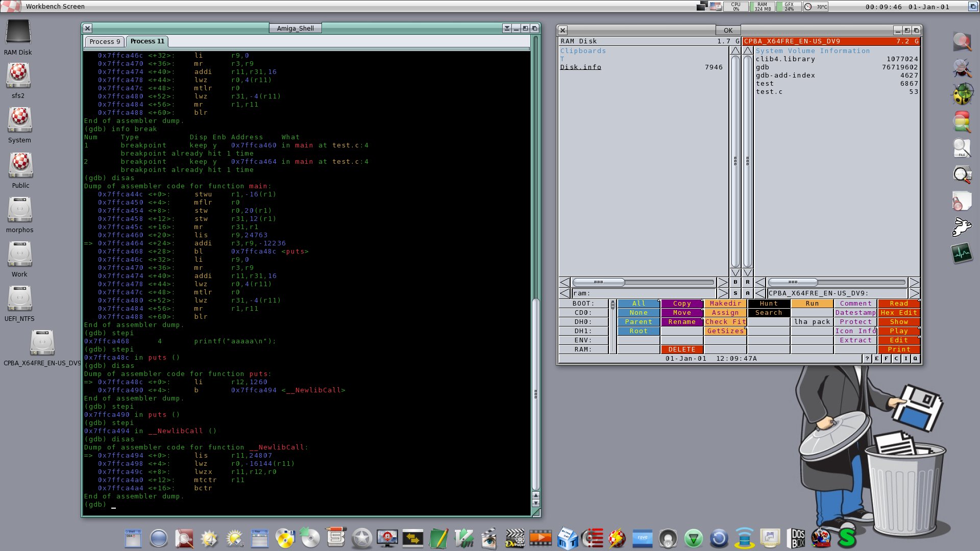Open the green S icon in the dock

847,538
